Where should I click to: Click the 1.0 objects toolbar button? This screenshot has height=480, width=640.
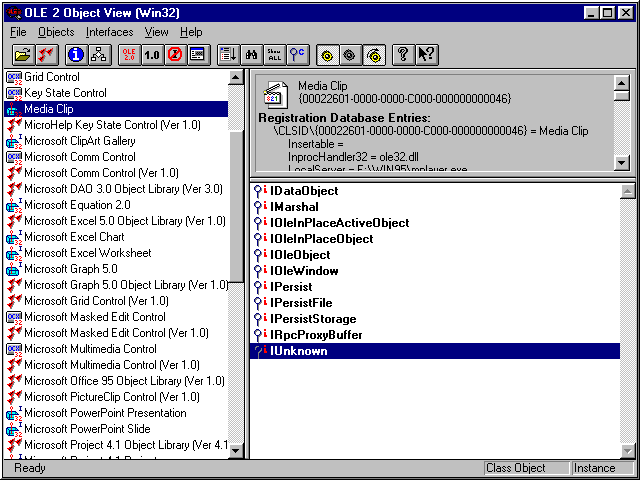pyautogui.click(x=152, y=54)
